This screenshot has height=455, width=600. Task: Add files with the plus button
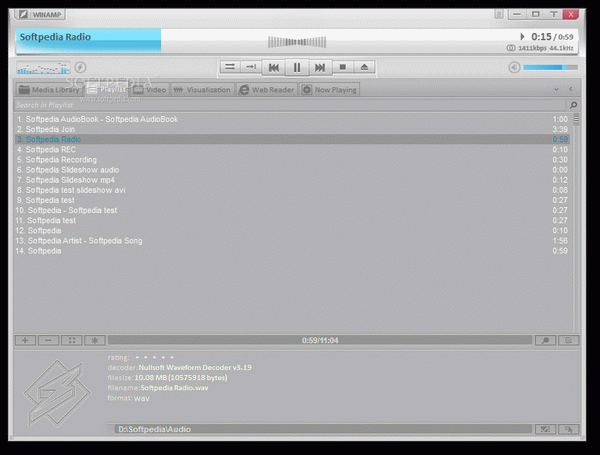coord(25,340)
